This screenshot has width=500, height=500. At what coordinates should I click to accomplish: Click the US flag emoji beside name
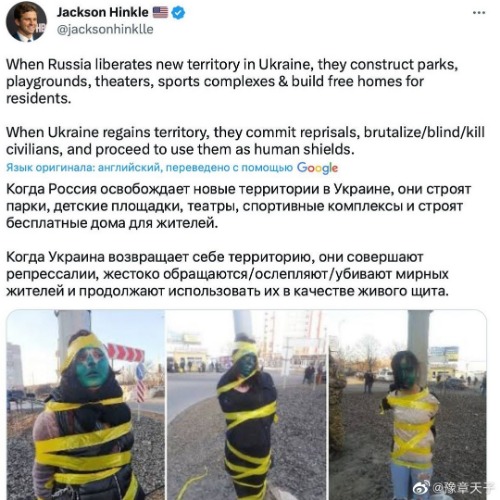pyautogui.click(x=160, y=12)
